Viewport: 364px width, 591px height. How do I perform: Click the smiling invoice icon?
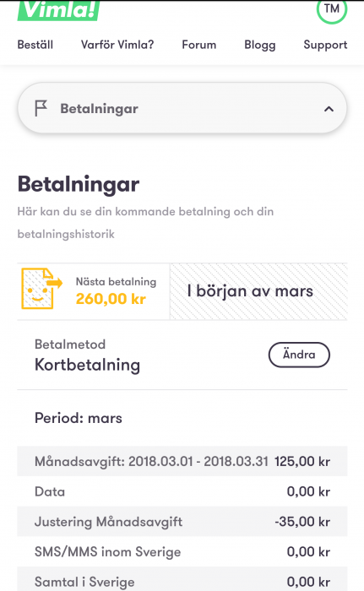click(x=41, y=289)
